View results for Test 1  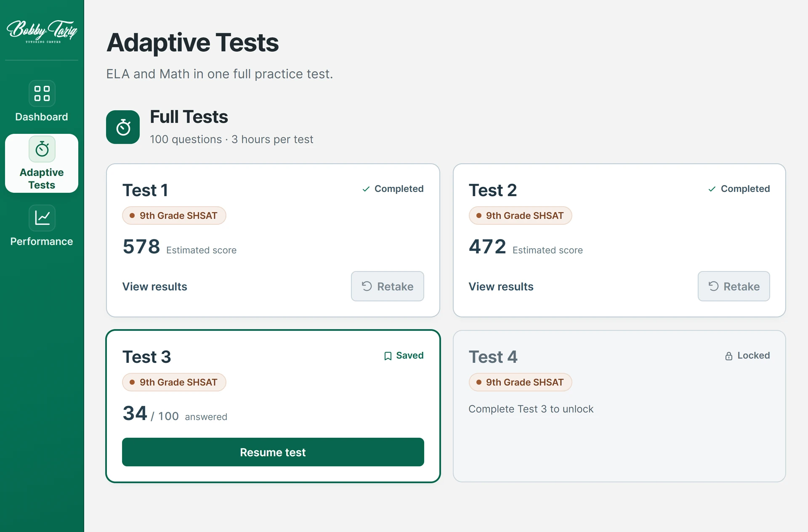point(155,287)
